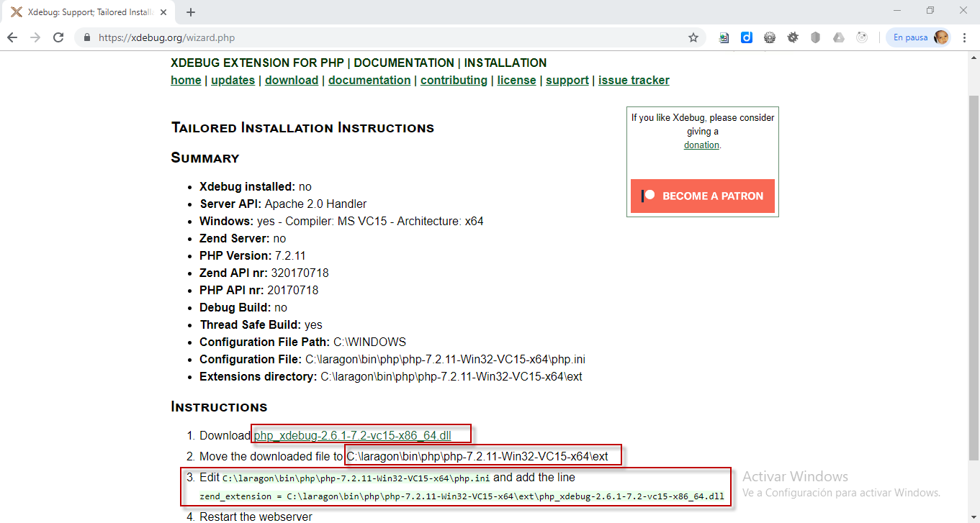The width and height of the screenshot is (980, 523).
Task: Open the document-with-globe extension icon
Action: click(x=724, y=37)
